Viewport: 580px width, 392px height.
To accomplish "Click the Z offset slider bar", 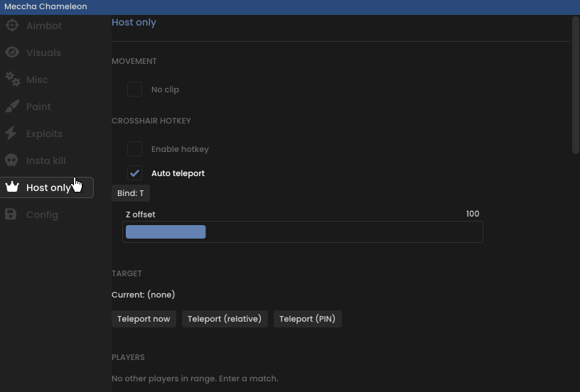I will (303, 232).
